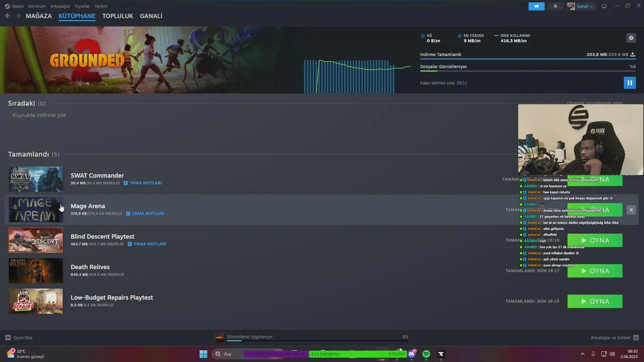Open the Arkadaşlar menu
Viewport: 644px width, 362px height.
point(60,6)
